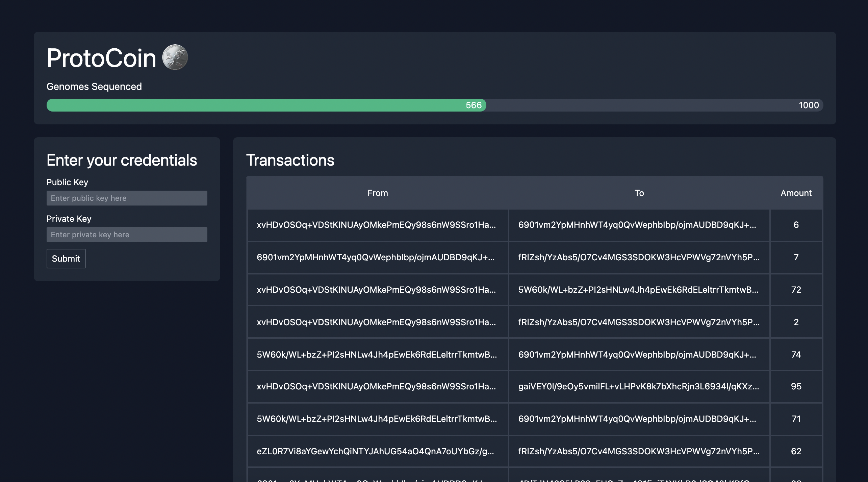Select the From address in the amount 6 row
Viewport: 868px width, 482px height.
[x=376, y=225]
